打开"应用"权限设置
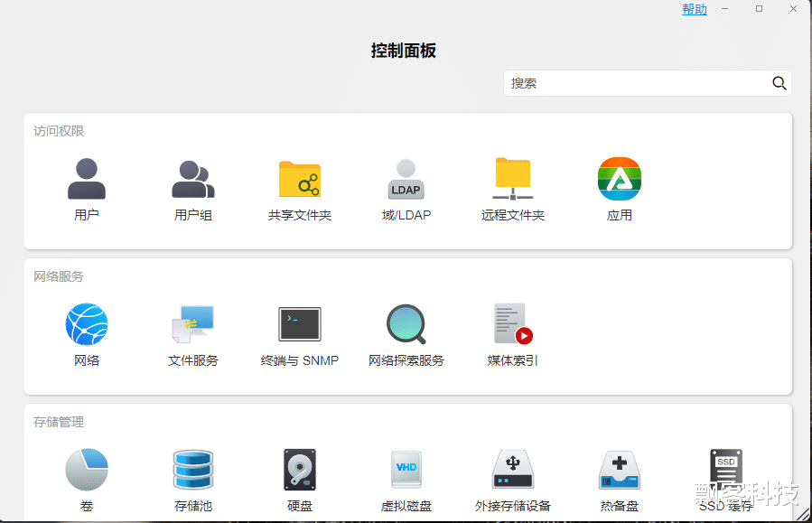 point(619,179)
